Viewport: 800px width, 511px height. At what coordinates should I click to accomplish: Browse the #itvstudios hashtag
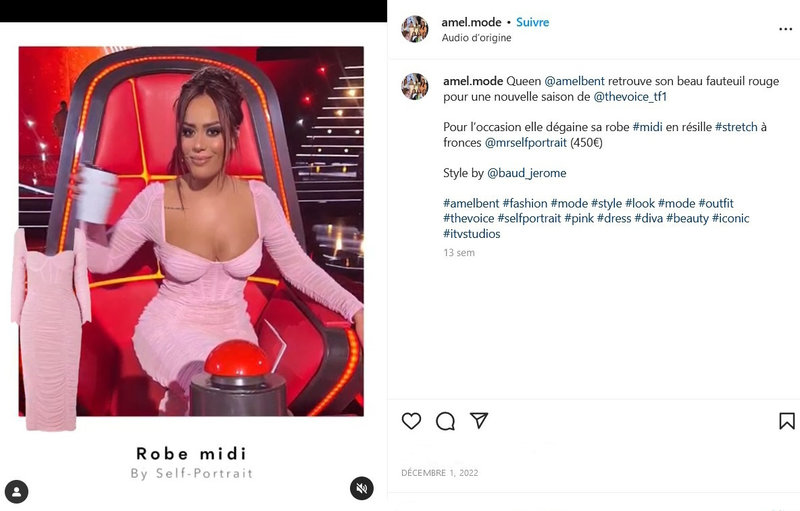(x=472, y=234)
